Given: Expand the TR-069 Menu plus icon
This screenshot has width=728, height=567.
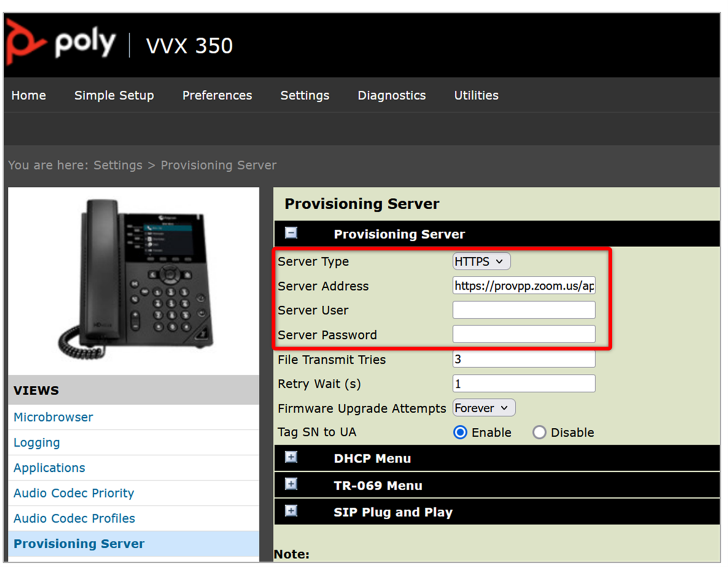Looking at the screenshot, I should (291, 484).
